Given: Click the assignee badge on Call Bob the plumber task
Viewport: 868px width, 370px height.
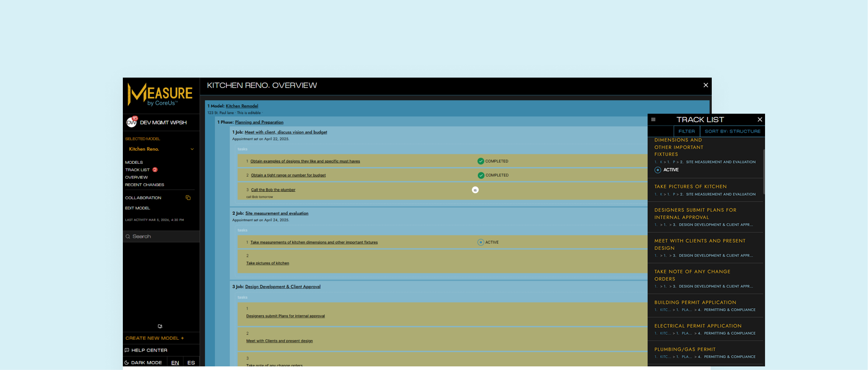Looking at the screenshot, I should coord(475,190).
